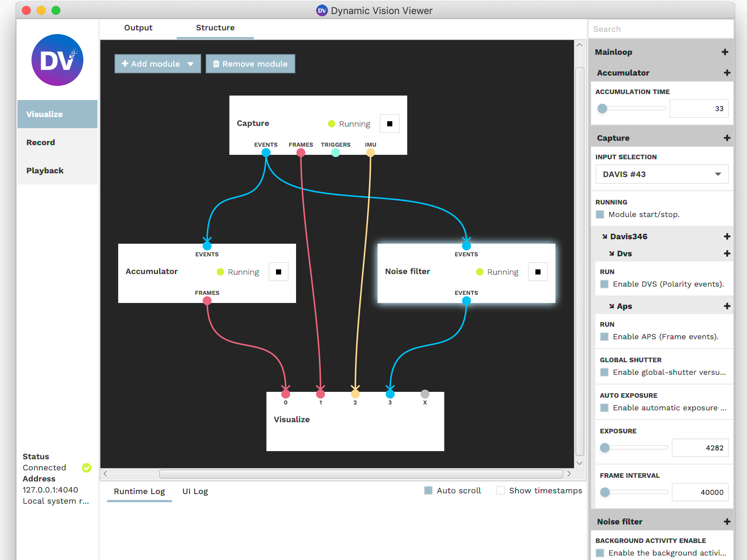Enable Show timestamps checkbox
The width and height of the screenshot is (747, 560).
click(501, 491)
